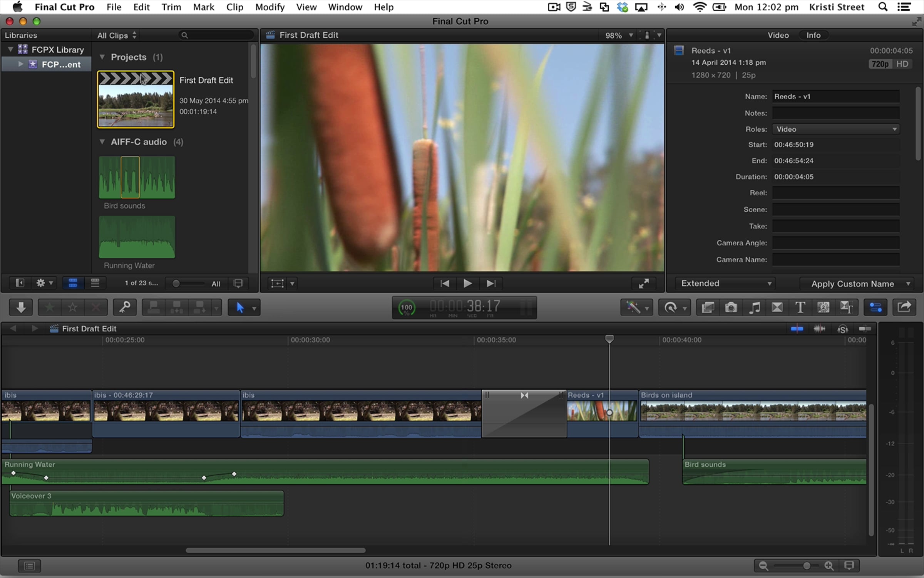Click the All Clips filter button
The image size is (924, 578).
tap(116, 35)
